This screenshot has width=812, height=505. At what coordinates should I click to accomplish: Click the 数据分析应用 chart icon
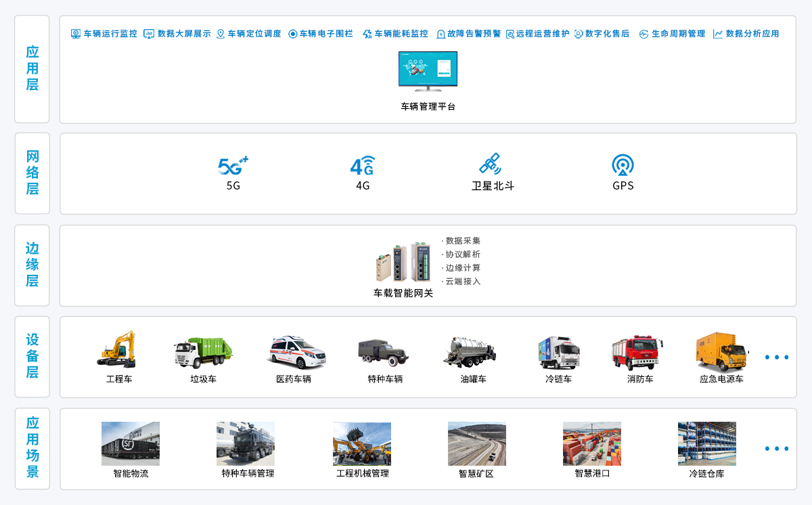tap(718, 34)
